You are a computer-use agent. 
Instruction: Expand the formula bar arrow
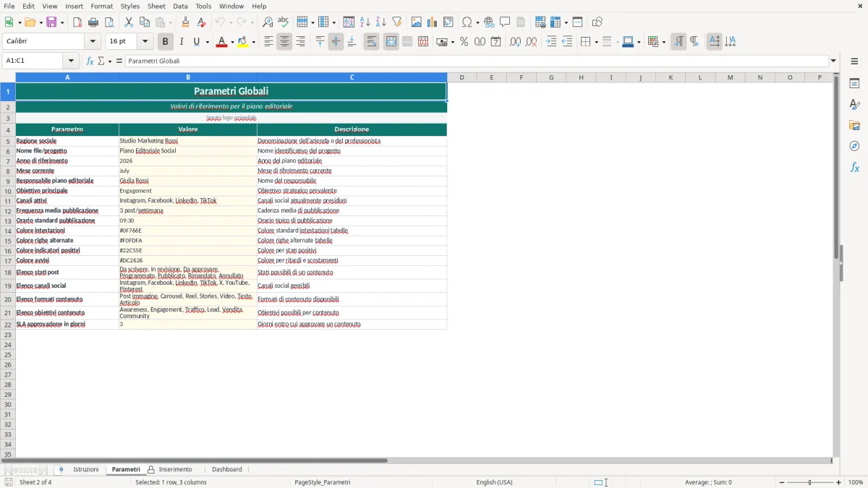pyautogui.click(x=833, y=61)
